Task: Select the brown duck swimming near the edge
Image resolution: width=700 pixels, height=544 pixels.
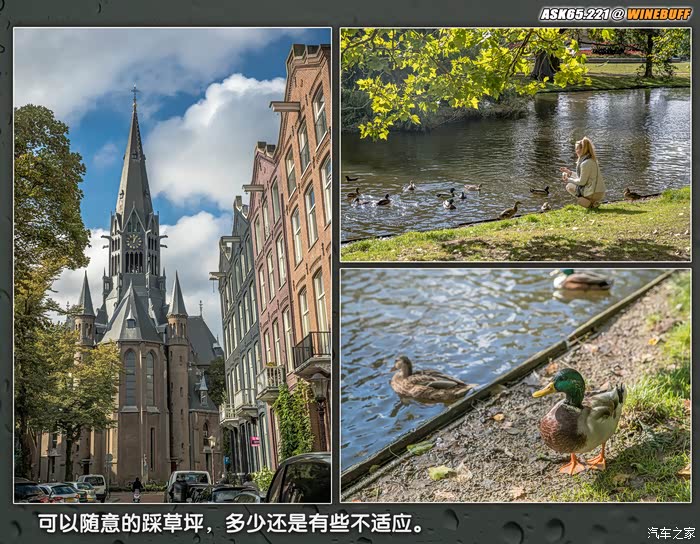Action: tap(427, 381)
